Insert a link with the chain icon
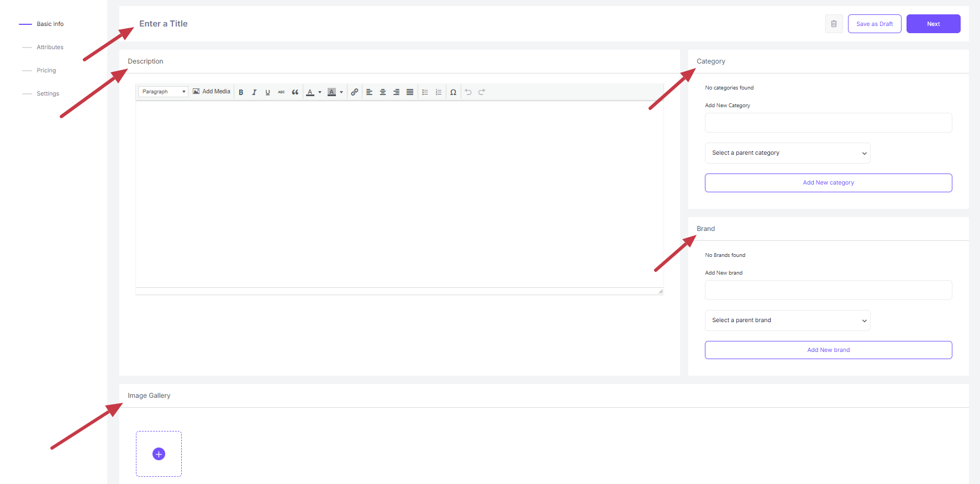Image resolution: width=980 pixels, height=484 pixels. click(x=355, y=92)
